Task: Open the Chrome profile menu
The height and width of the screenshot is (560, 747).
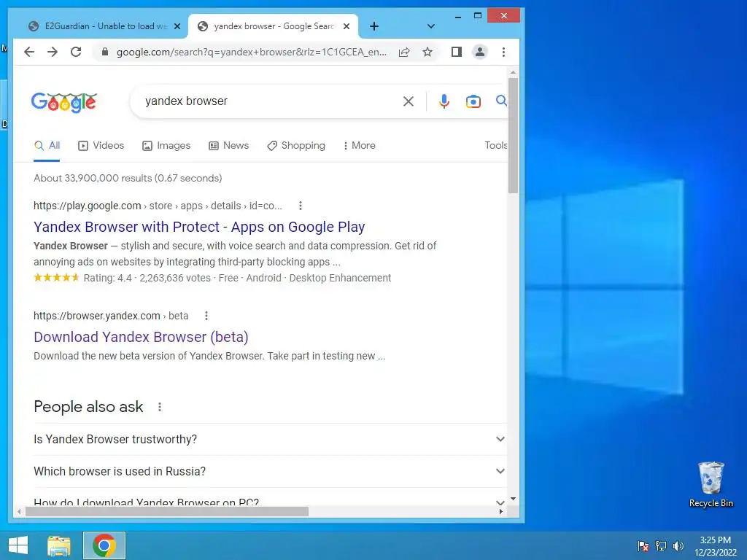Action: pyautogui.click(x=480, y=52)
